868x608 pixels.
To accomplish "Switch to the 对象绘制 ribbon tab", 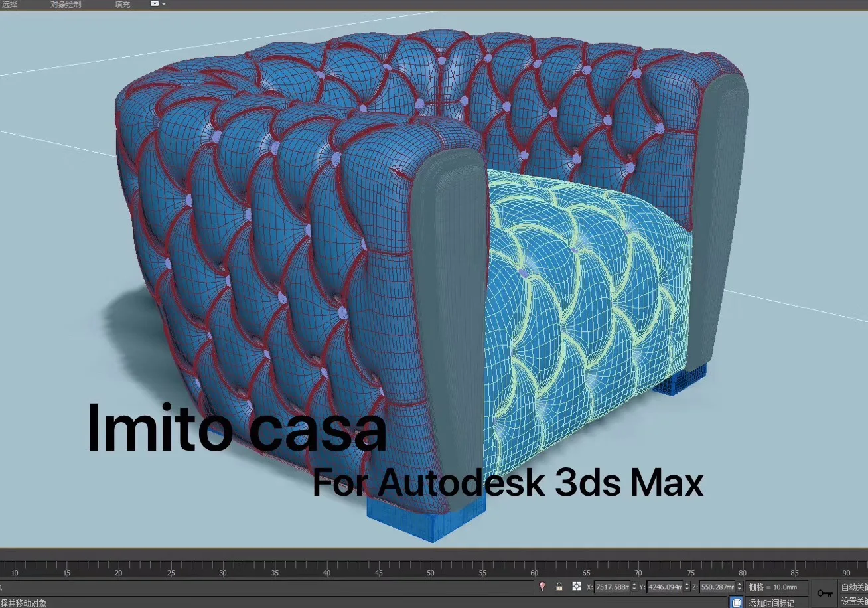I will pos(66,4).
